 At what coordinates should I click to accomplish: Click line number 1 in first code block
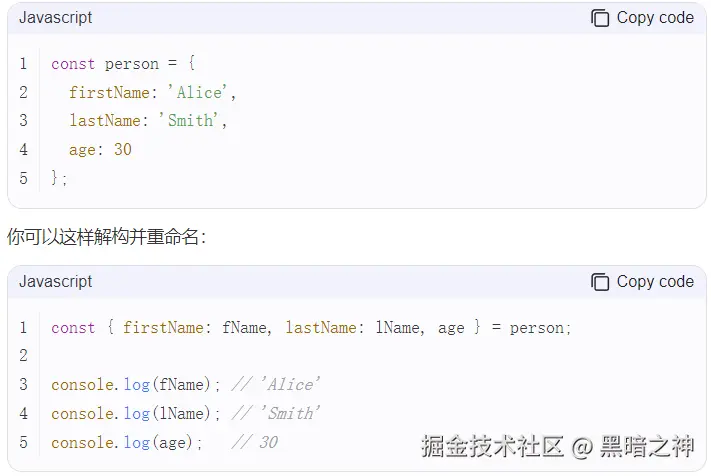(24, 63)
